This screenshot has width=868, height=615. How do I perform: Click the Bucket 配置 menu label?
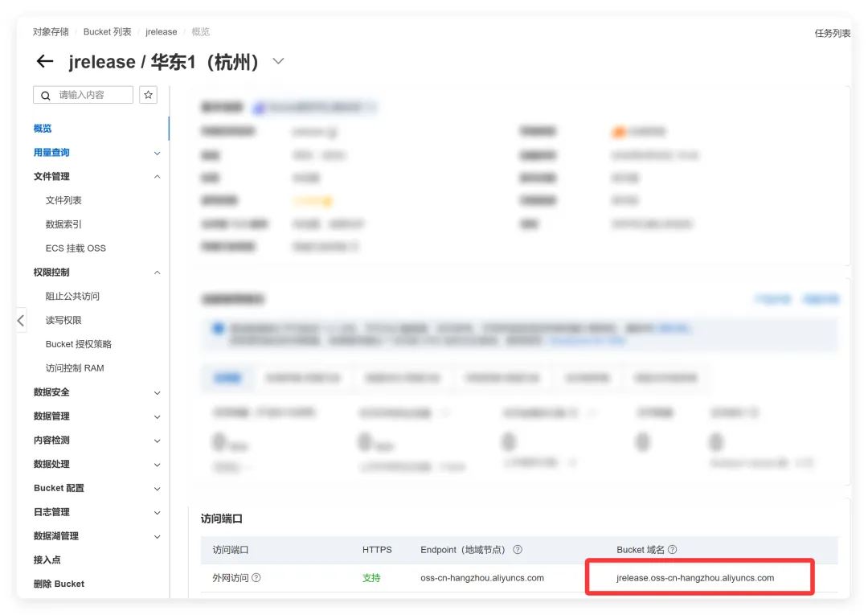pos(59,488)
